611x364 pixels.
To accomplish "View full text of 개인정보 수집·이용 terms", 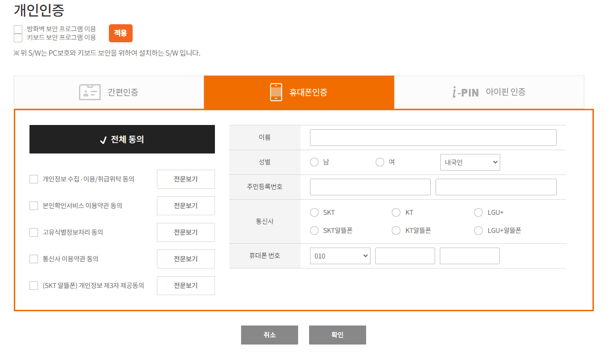I will (186, 179).
